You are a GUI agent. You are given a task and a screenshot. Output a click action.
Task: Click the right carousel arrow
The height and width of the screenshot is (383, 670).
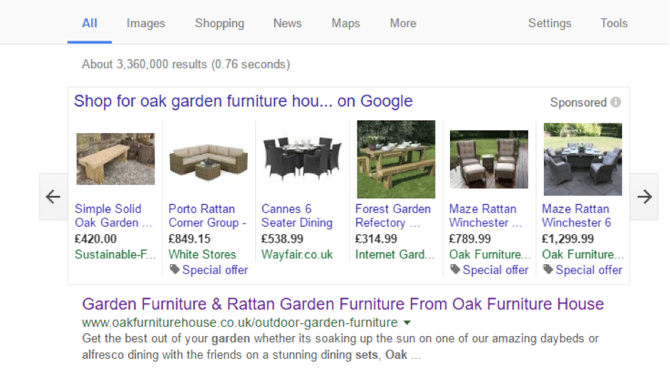click(x=644, y=197)
